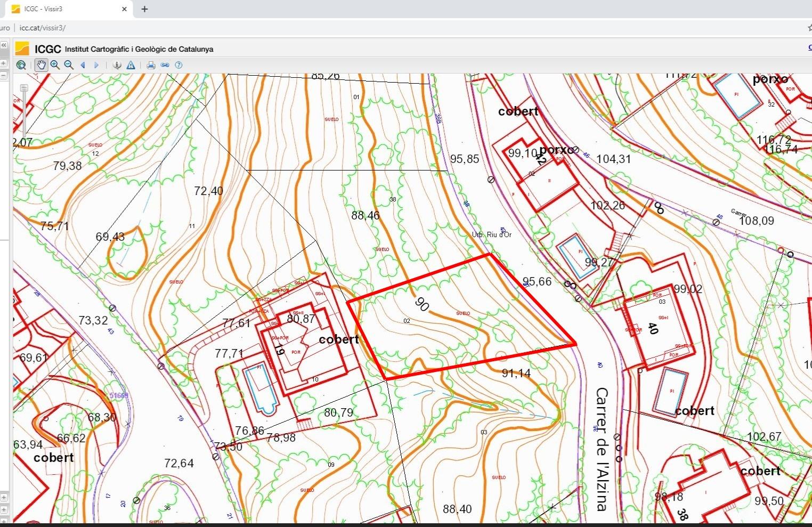Screen dimensions: 812x527
Task: Print the current map
Action: (151, 65)
